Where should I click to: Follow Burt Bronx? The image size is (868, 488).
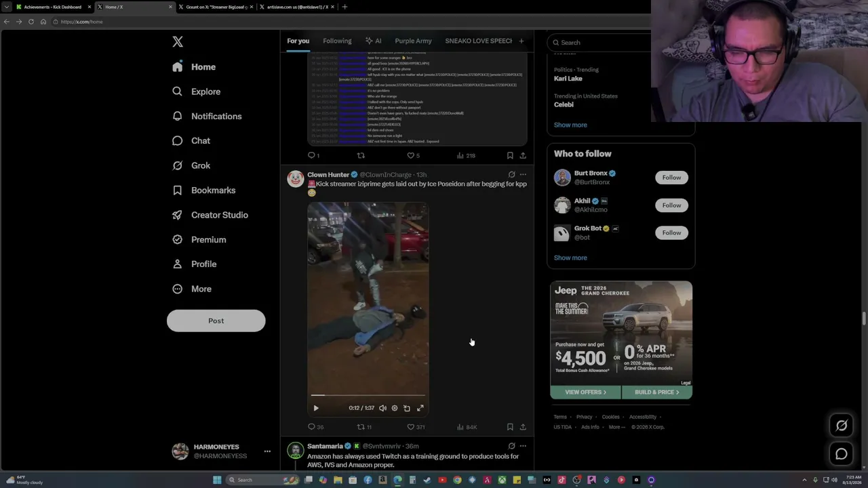[x=671, y=178]
